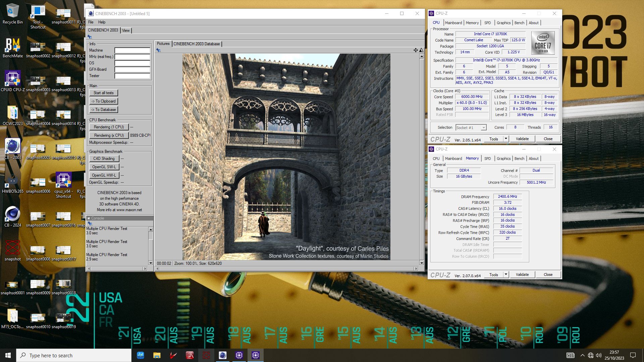644x362 pixels.
Task: Open Graphics tab in lower CPU-Z window
Action: pos(503,159)
